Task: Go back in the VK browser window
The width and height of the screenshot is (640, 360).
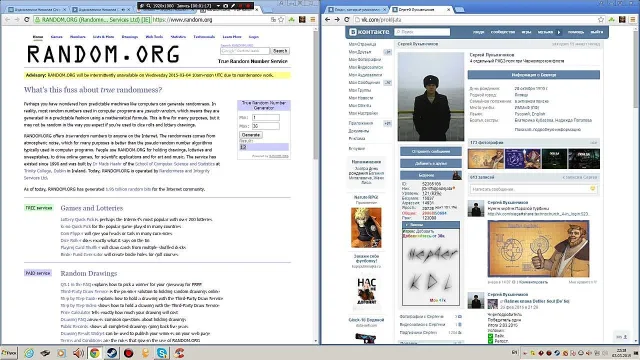Action: tap(327, 20)
